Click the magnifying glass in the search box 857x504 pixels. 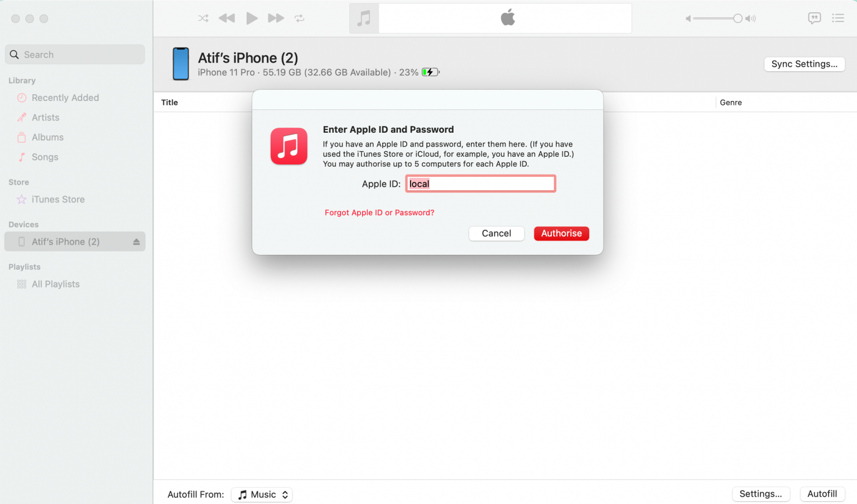click(x=14, y=54)
